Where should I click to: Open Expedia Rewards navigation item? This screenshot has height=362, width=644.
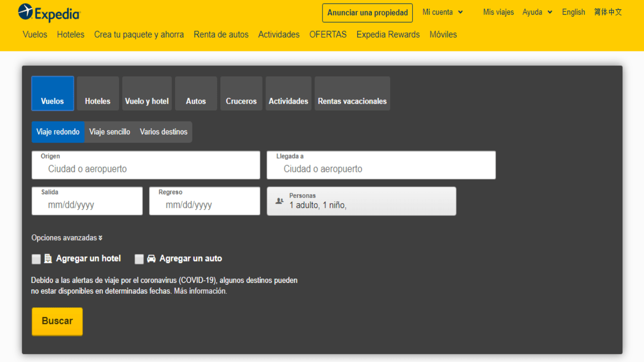(388, 34)
